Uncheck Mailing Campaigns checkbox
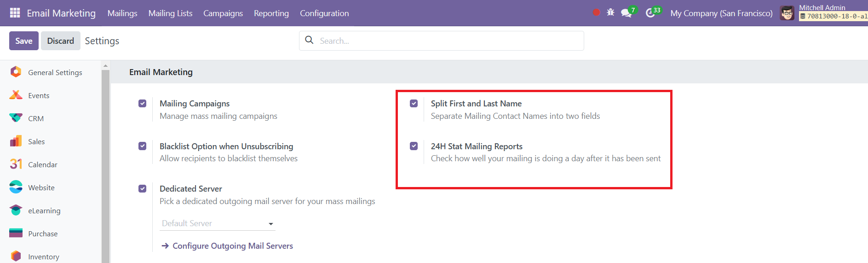Image resolution: width=868 pixels, height=263 pixels. tap(143, 103)
